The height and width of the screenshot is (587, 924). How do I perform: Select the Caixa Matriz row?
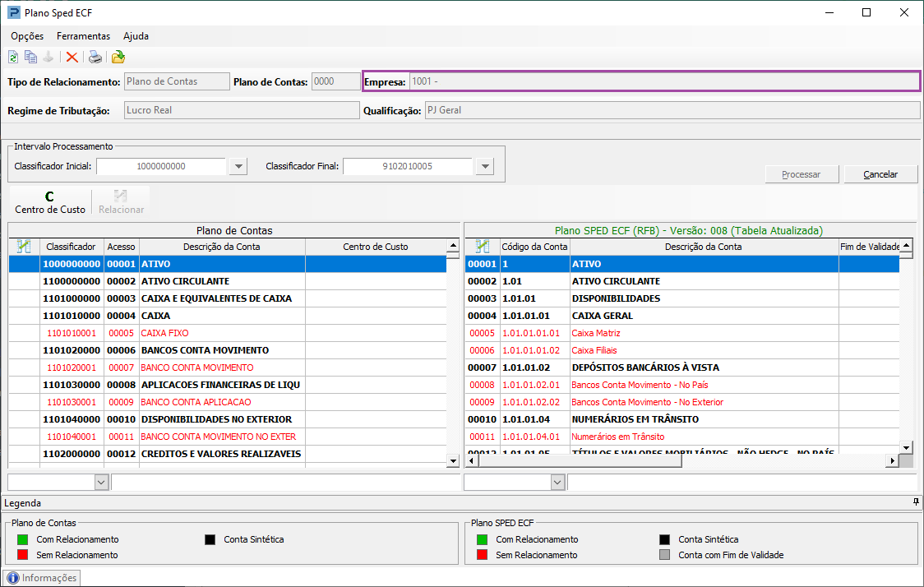[x=682, y=333]
